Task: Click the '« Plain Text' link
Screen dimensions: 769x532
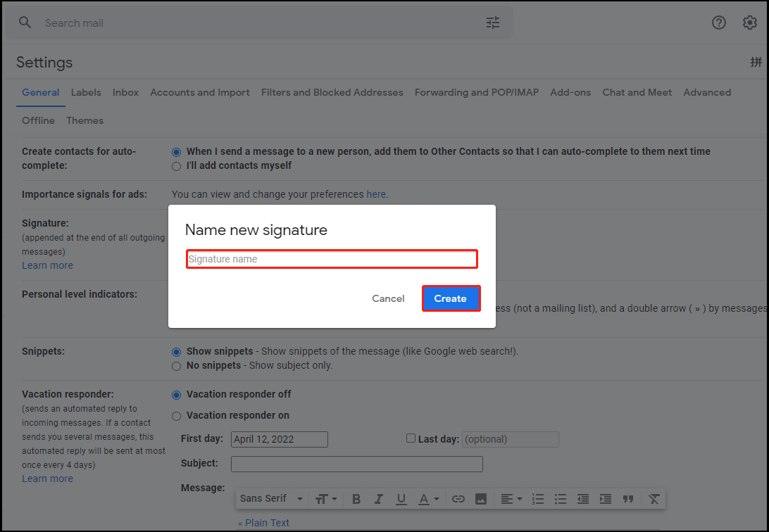Action: 264,523
